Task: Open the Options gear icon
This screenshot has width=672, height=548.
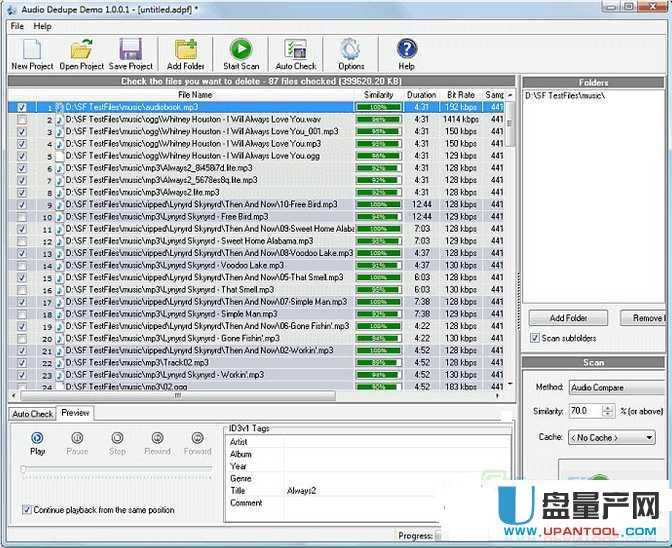Action: [x=351, y=51]
